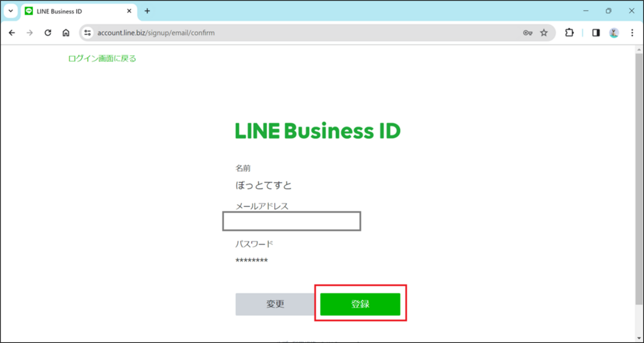Expand the tab search dropdown arrow

point(10,11)
